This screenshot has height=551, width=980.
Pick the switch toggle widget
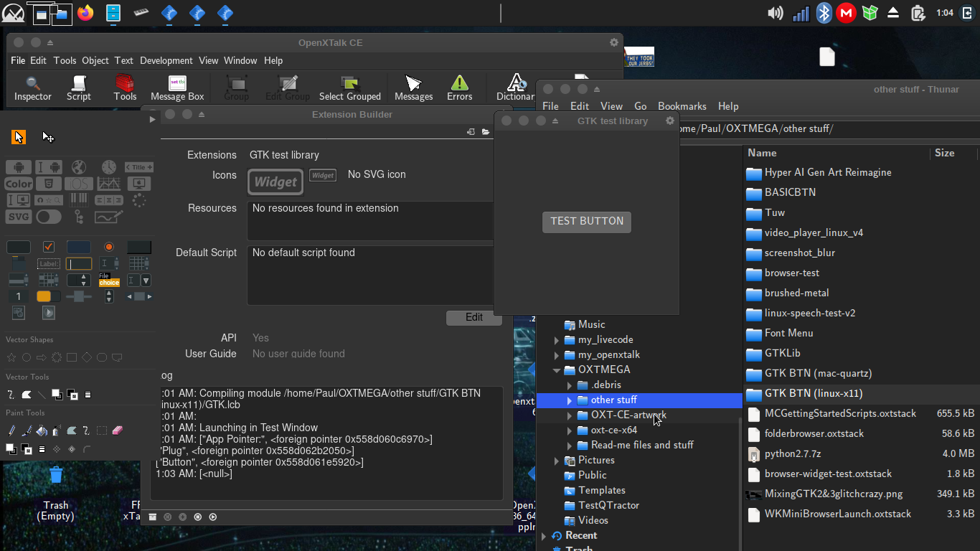pyautogui.click(x=49, y=217)
